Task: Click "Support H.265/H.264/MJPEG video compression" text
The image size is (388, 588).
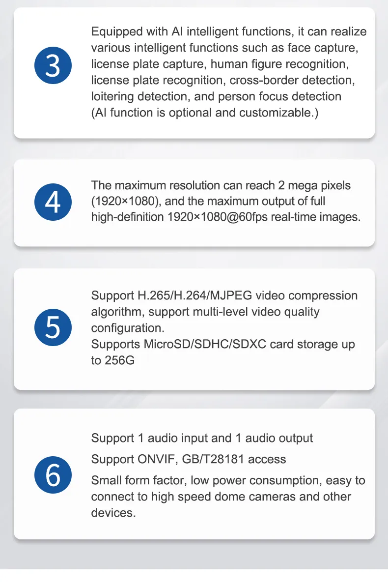Action: [224, 295]
